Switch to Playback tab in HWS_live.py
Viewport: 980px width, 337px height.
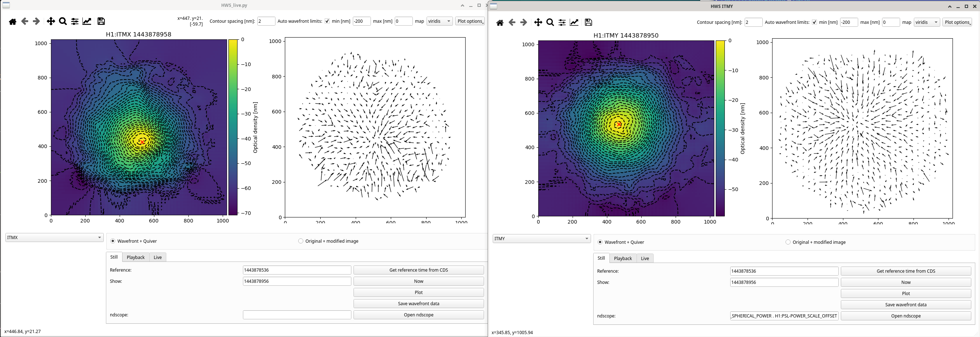point(136,258)
